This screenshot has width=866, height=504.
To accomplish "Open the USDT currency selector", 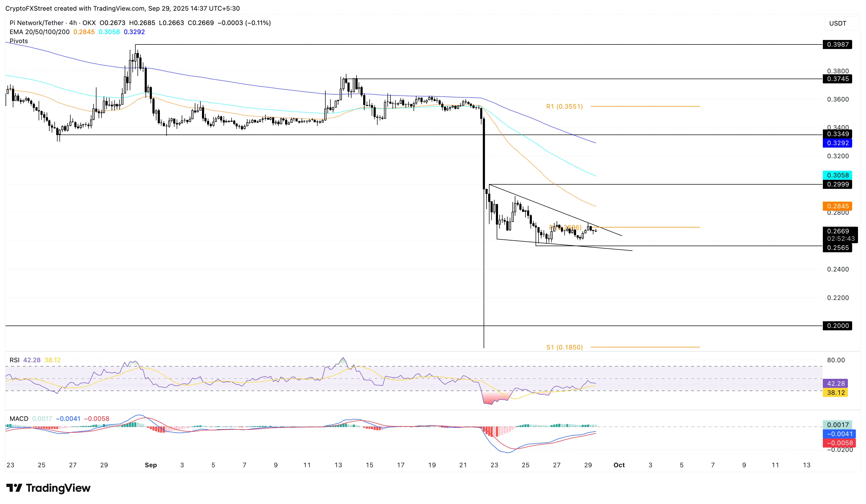I will tap(838, 23).
